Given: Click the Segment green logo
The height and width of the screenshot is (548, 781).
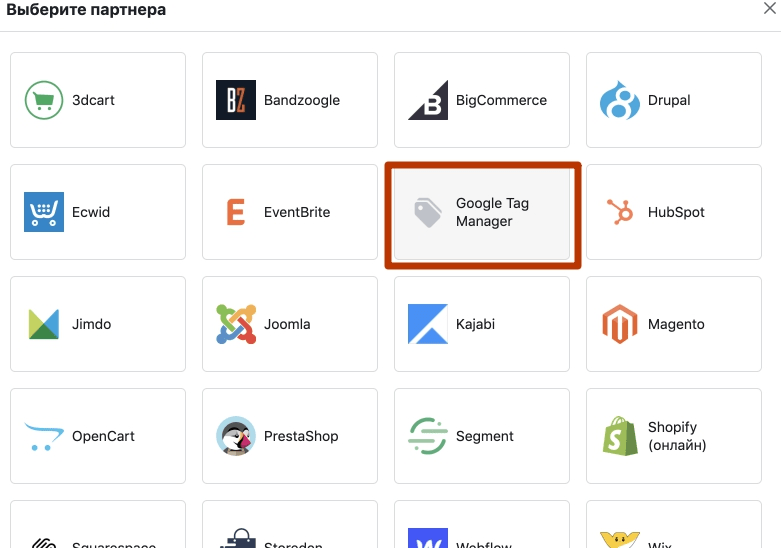Looking at the screenshot, I should [x=428, y=436].
